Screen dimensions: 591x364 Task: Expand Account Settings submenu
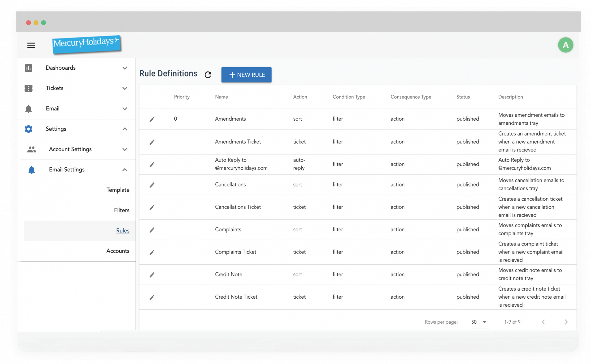[125, 149]
